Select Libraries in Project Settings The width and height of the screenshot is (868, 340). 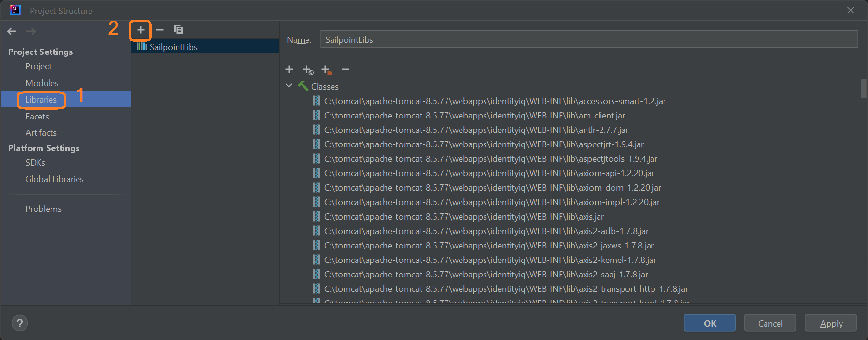(41, 100)
